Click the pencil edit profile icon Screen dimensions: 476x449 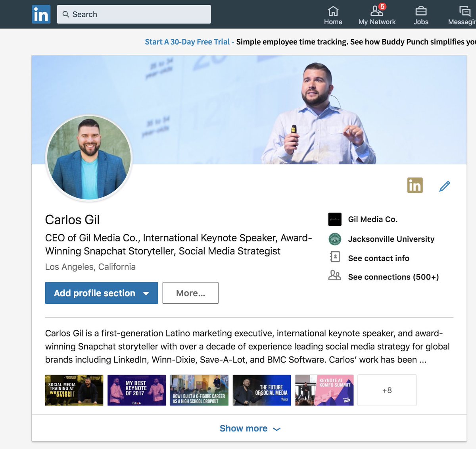pyautogui.click(x=445, y=186)
